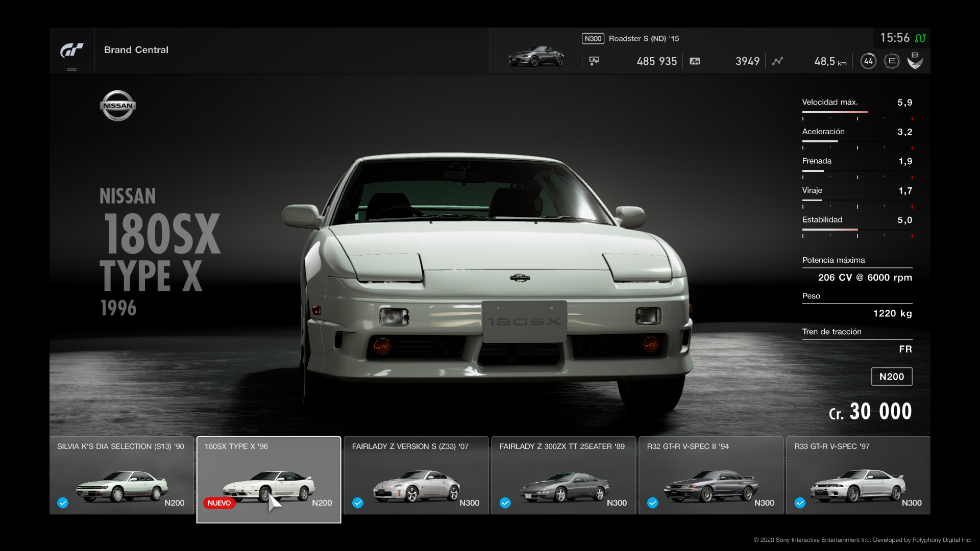Click the Frenada stat value 1,9

click(x=905, y=161)
